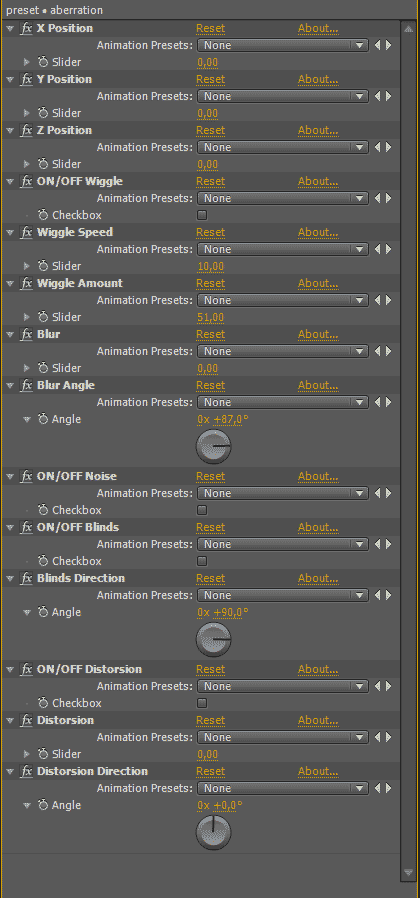Click the stopwatch icon for Wiggle Speed slider
The width and height of the screenshot is (420, 898).
click(43, 266)
